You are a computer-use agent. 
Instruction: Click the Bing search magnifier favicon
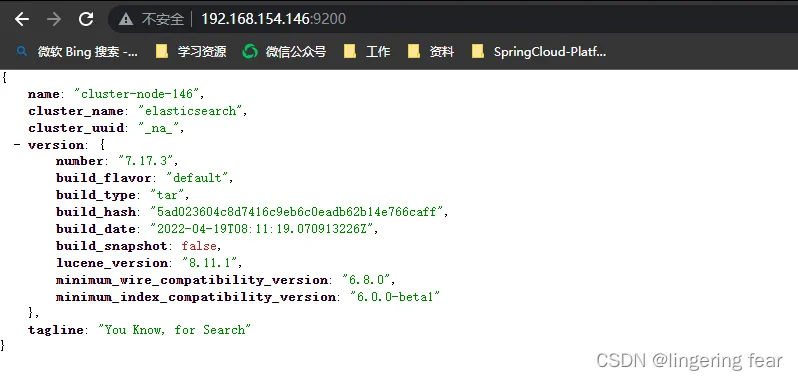pyautogui.click(x=22, y=51)
